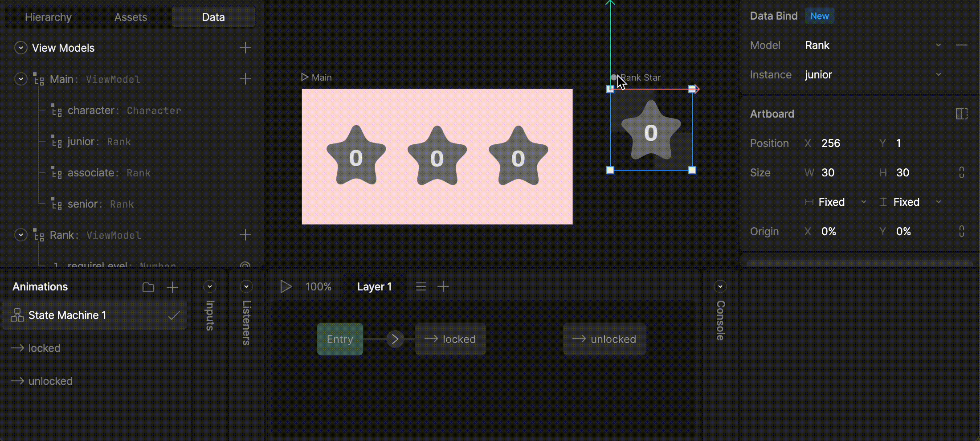Click the bottom-right artboard resize handle

[x=692, y=170]
